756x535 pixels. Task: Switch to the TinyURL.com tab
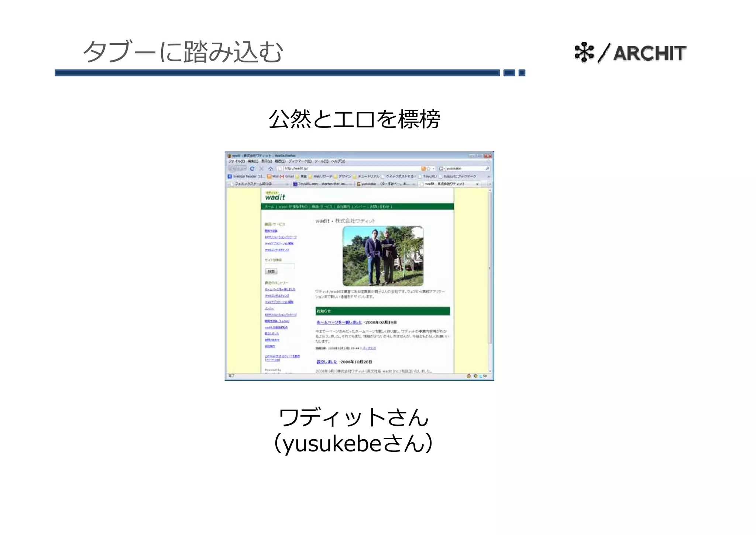323,184
